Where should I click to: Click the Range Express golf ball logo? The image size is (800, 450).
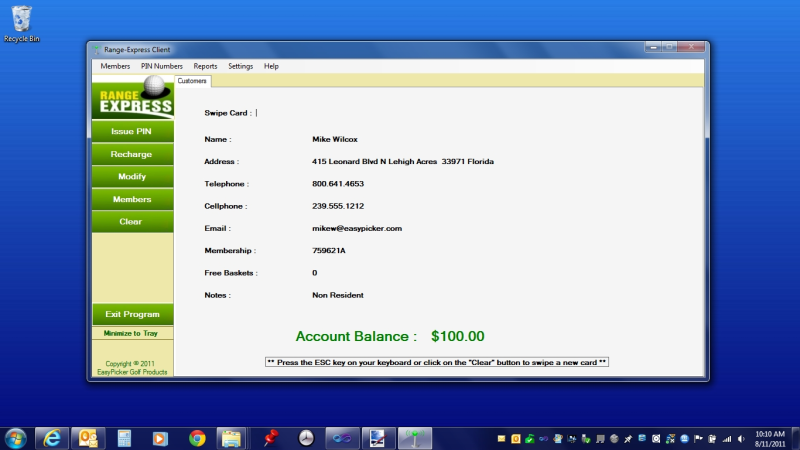pyautogui.click(x=132, y=100)
